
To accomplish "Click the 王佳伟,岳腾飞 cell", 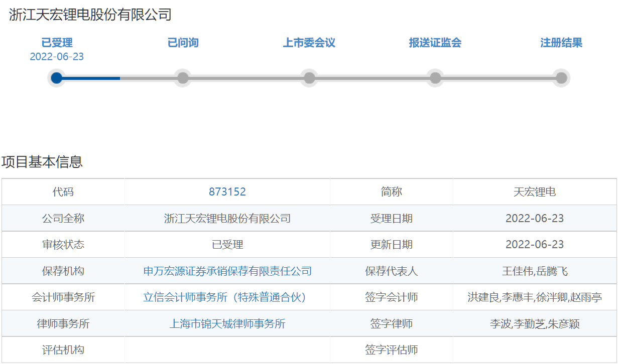I will (535, 271).
